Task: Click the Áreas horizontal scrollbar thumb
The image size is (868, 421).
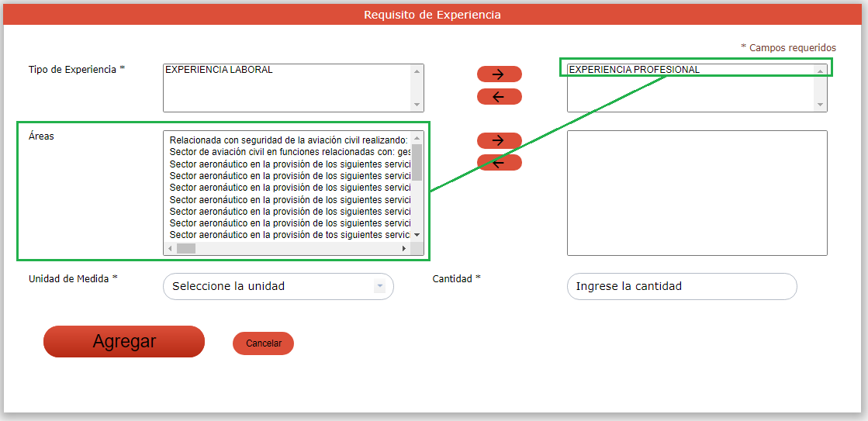Action: [186, 249]
